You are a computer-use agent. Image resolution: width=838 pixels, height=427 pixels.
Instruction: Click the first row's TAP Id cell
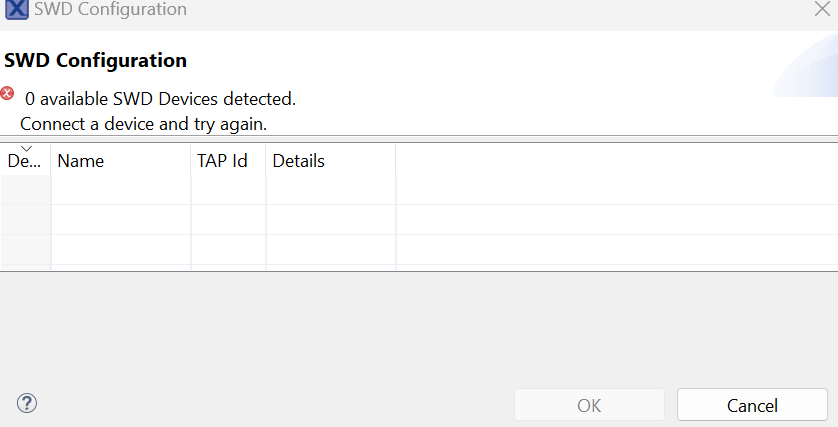(228, 190)
